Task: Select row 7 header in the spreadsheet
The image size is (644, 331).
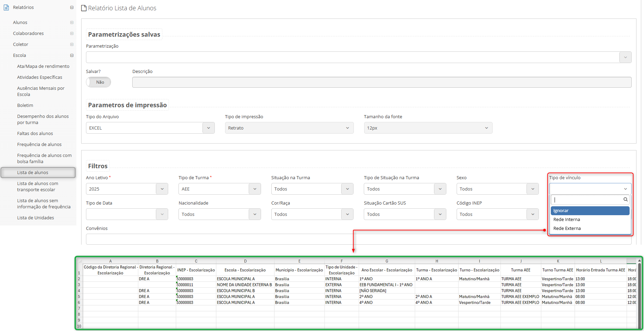Action: [x=79, y=309]
